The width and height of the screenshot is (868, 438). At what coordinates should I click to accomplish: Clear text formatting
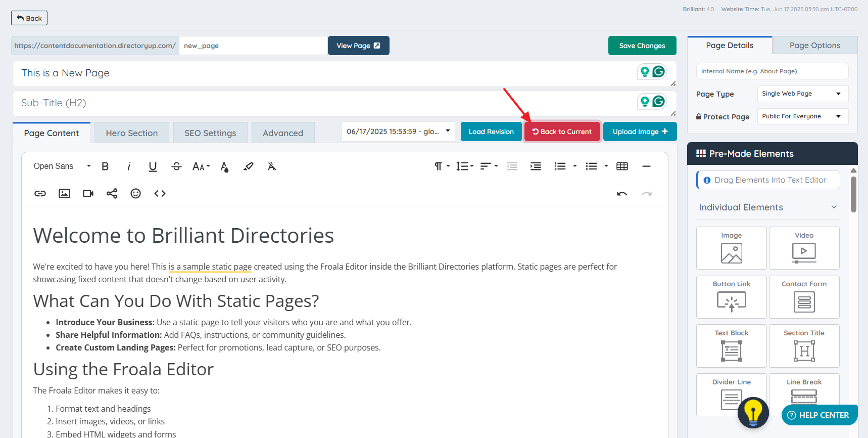click(x=272, y=166)
